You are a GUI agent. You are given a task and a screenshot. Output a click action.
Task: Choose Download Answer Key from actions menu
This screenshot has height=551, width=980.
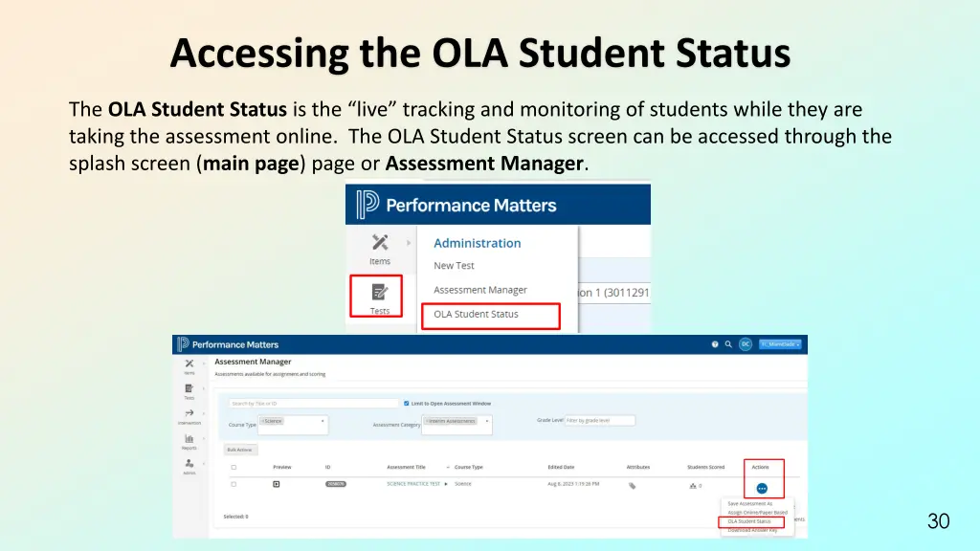click(752, 530)
